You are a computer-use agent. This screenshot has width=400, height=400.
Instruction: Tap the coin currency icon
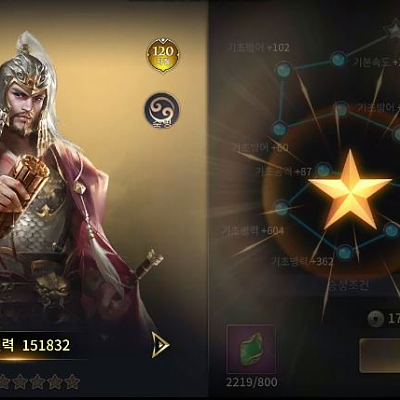pos(376,319)
